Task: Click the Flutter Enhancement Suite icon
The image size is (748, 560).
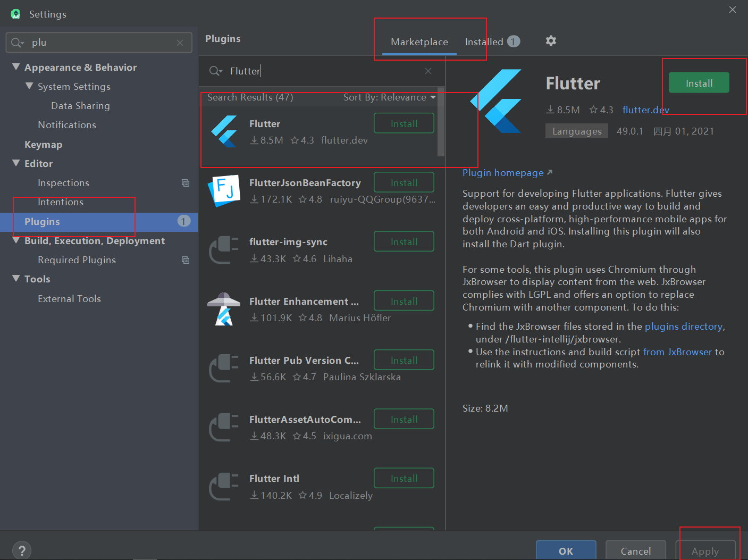Action: pos(224,309)
